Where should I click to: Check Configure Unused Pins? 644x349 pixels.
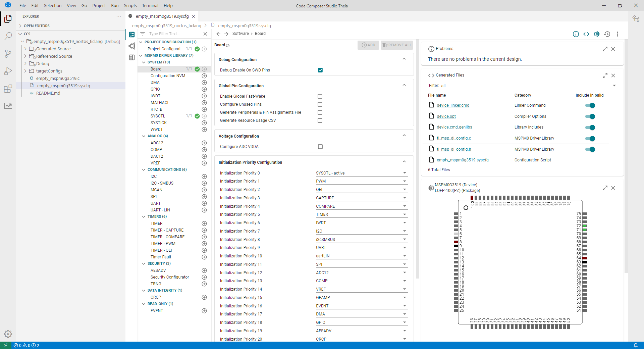point(320,104)
